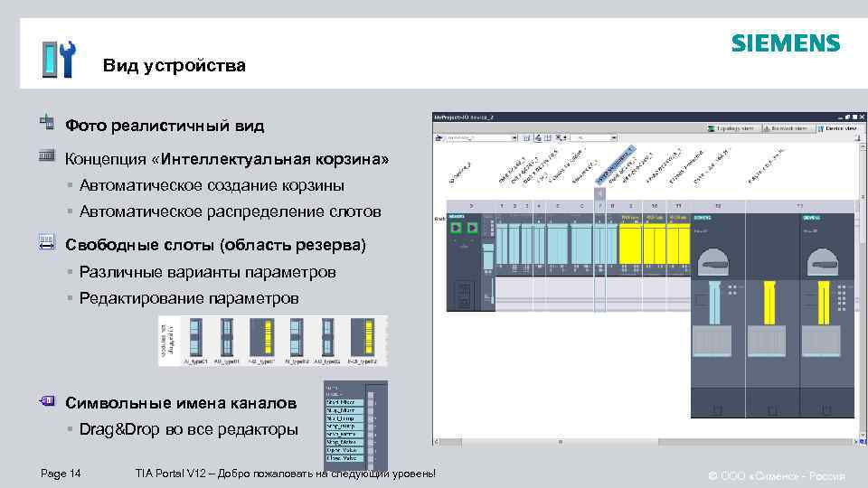Select the yellow fail-safe module in slot 11
The width and height of the screenshot is (868, 488).
pos(679,243)
